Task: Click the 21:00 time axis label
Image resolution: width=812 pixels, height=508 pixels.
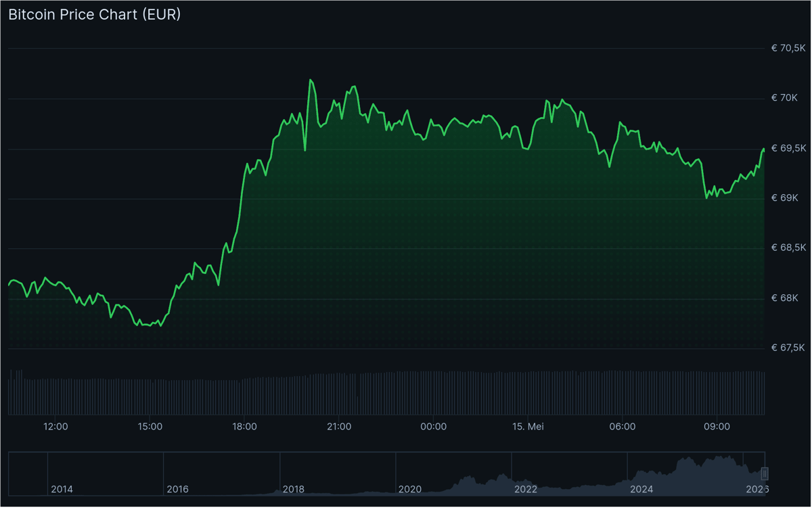Action: click(x=339, y=427)
